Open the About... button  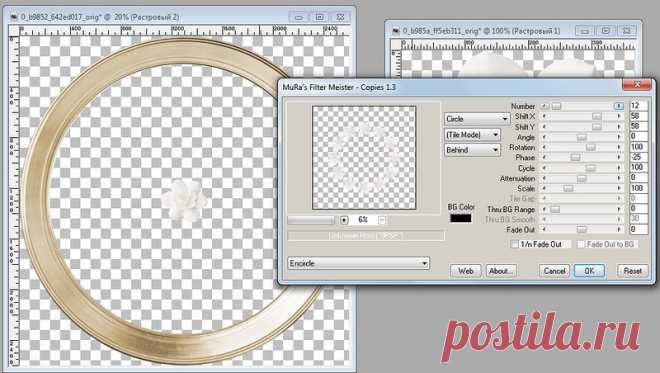(501, 271)
